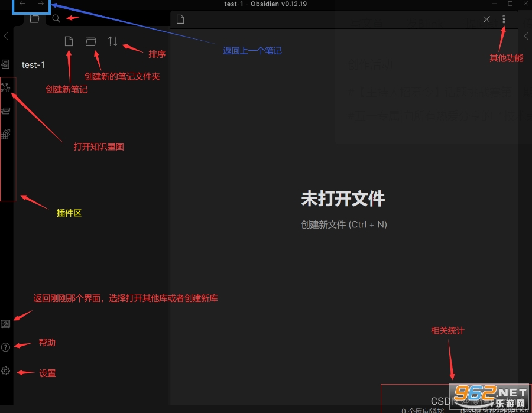Open more options three-dot menu

[x=504, y=19]
